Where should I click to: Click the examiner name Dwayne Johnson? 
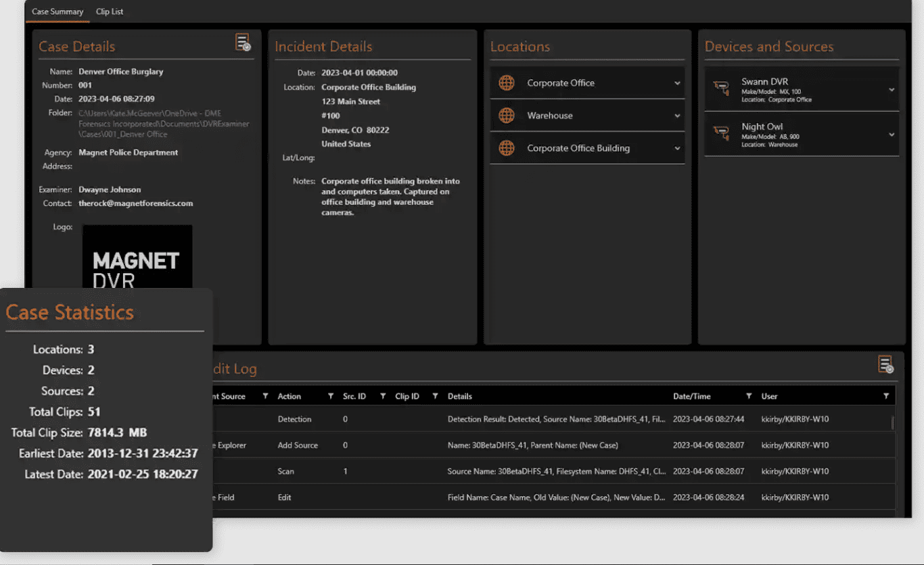click(110, 189)
